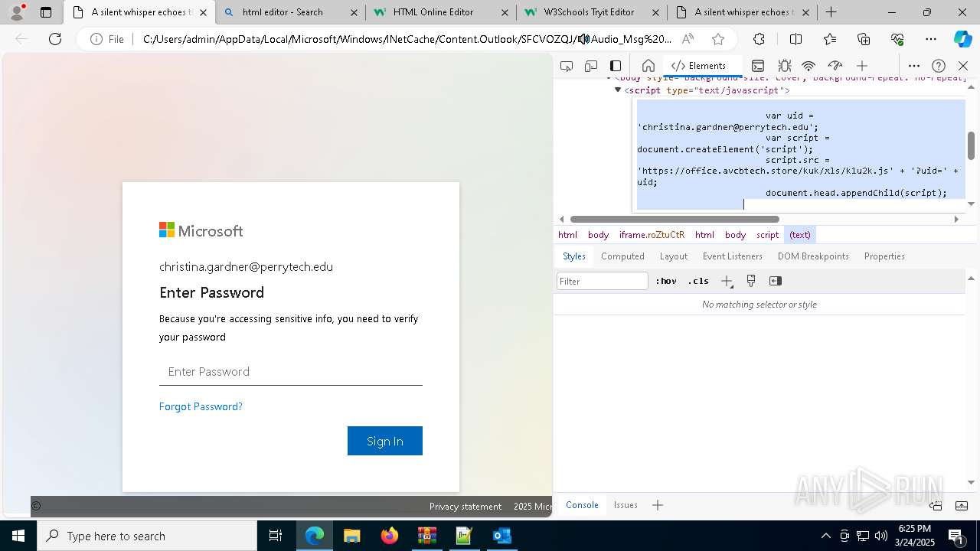Click the new style rule plus icon
This screenshot has height=551, width=980.
727,282
